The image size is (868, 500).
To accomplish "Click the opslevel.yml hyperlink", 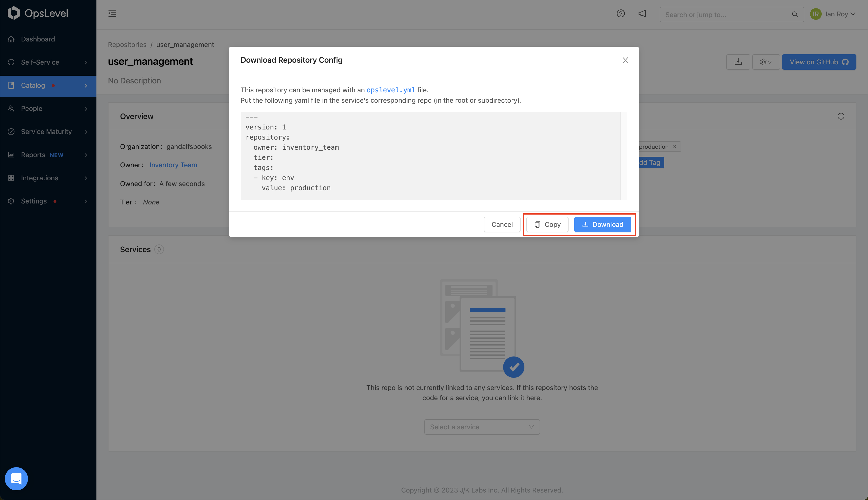I will coord(391,90).
